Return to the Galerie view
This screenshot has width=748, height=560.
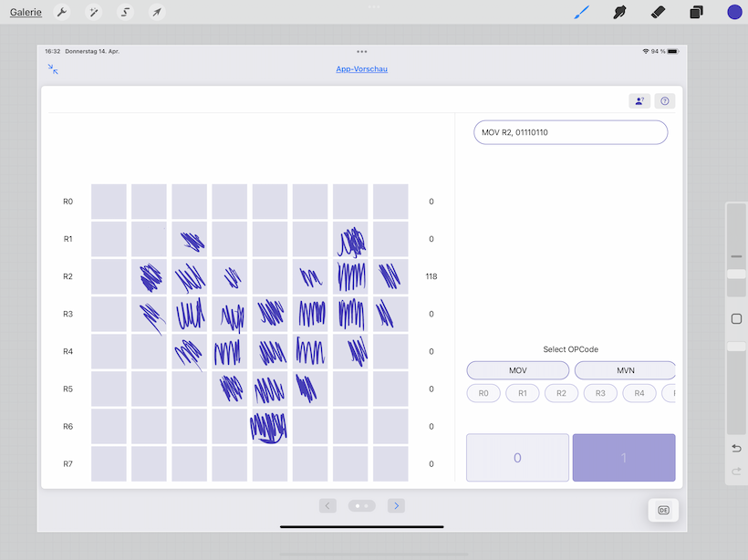pyautogui.click(x=26, y=13)
